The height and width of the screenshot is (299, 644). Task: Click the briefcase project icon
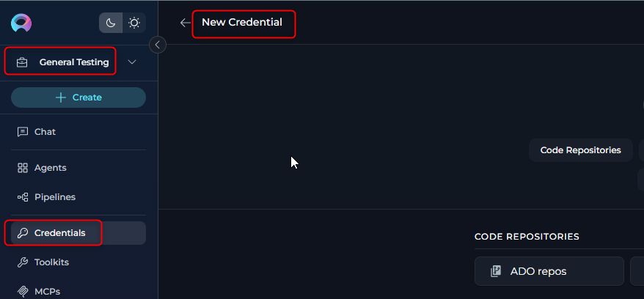click(22, 62)
